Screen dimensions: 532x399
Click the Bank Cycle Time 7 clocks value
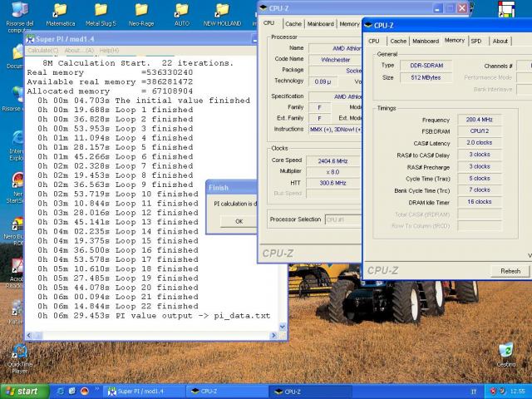click(x=479, y=190)
